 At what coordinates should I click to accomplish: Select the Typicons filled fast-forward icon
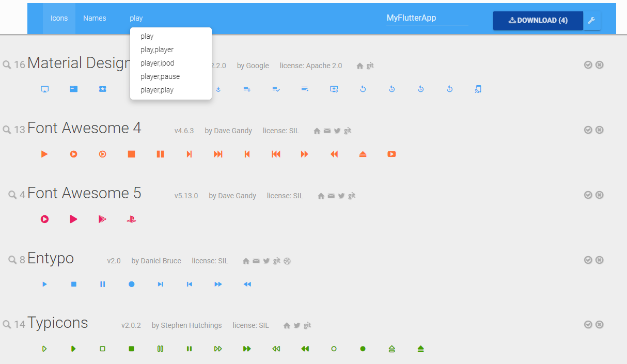pos(247,349)
